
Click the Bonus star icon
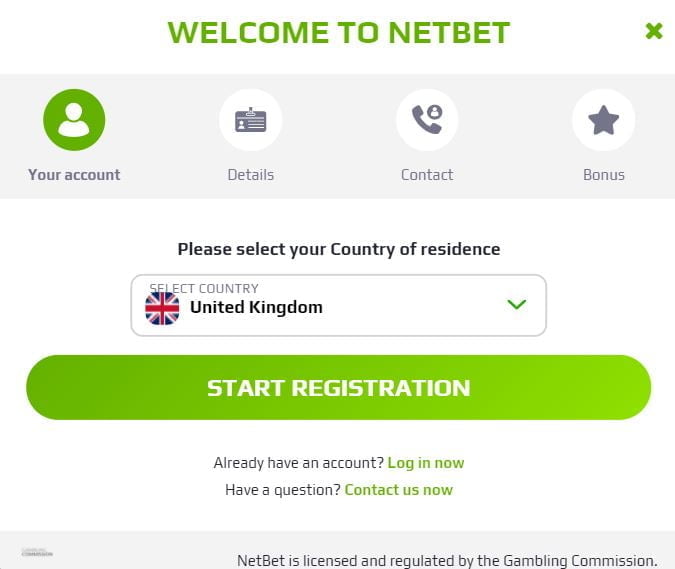point(603,120)
